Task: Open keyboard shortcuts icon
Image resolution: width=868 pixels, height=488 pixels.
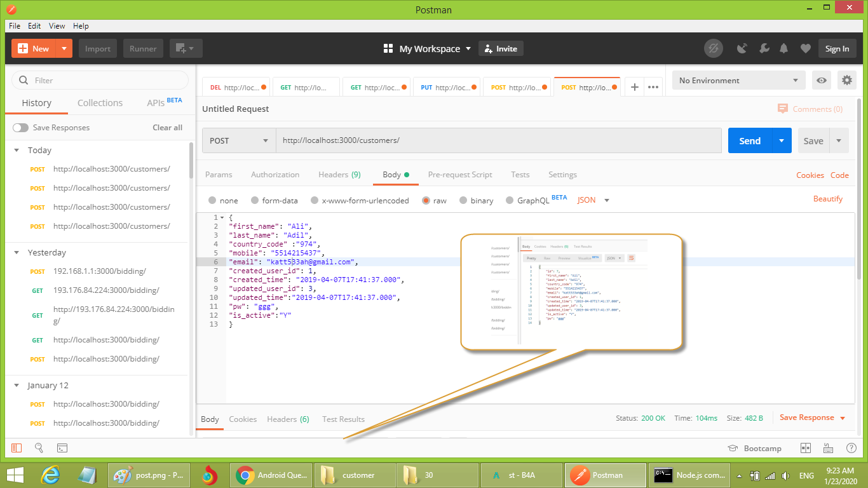Action: click(x=828, y=448)
